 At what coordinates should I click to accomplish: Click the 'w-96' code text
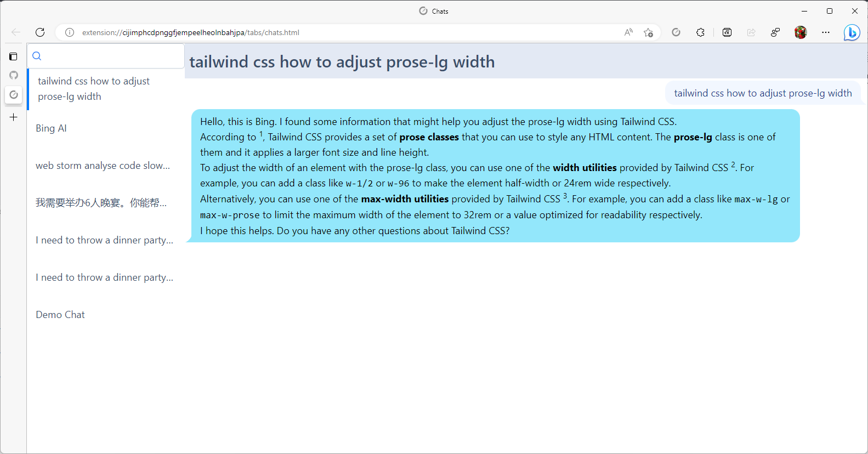click(399, 184)
